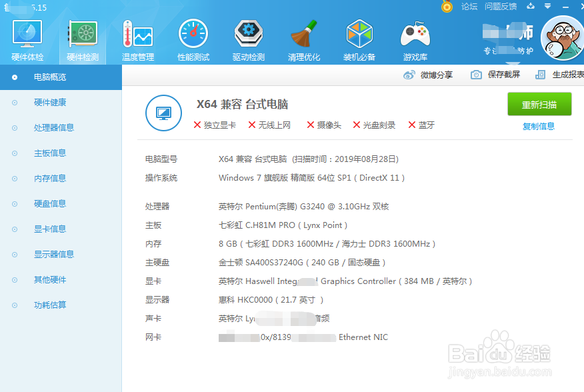Start 清理优化 via the broom icon
The width and height of the screenshot is (584, 392).
pos(303,33)
